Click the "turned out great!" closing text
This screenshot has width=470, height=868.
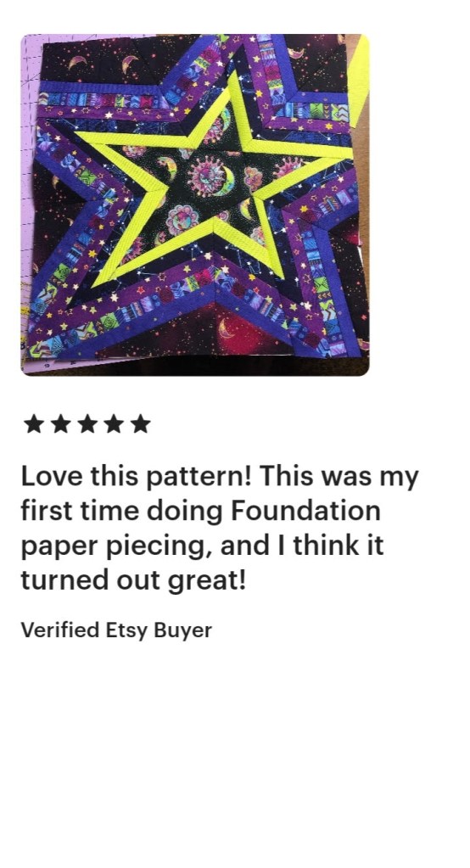tap(133, 580)
